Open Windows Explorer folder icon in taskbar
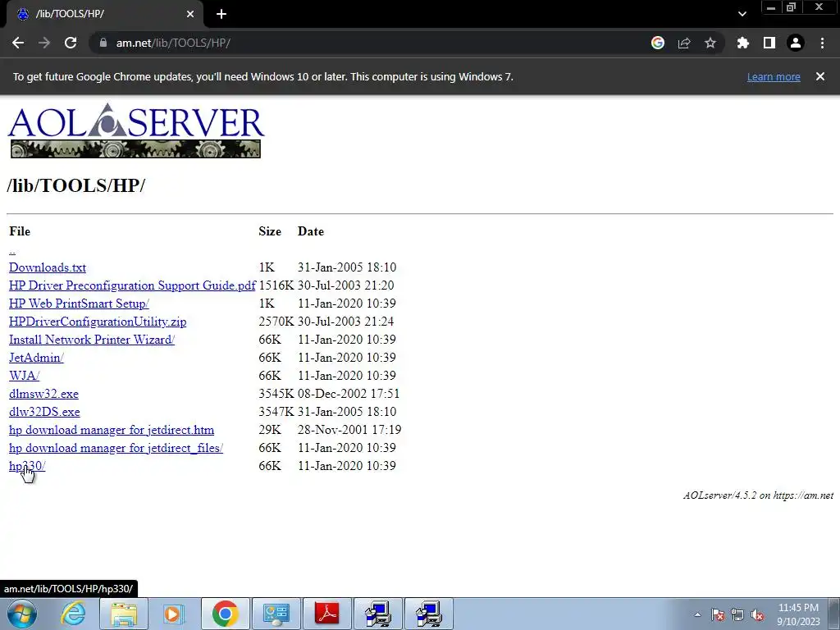This screenshot has width=840, height=630. [x=124, y=614]
